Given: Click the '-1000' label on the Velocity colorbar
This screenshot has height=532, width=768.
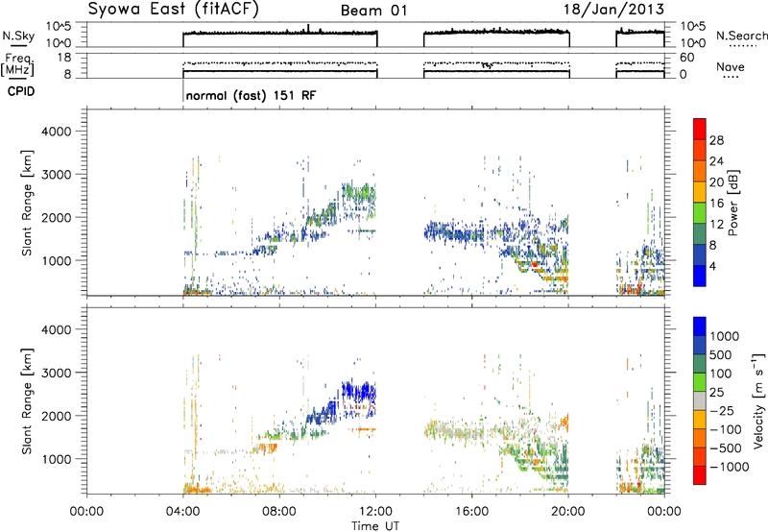Looking at the screenshot, I should coord(729,467).
